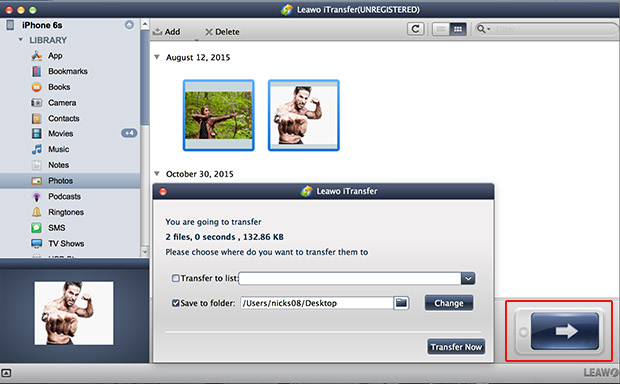The width and height of the screenshot is (620, 384).
Task: Open the Transfer to list dropdown
Action: click(x=468, y=278)
